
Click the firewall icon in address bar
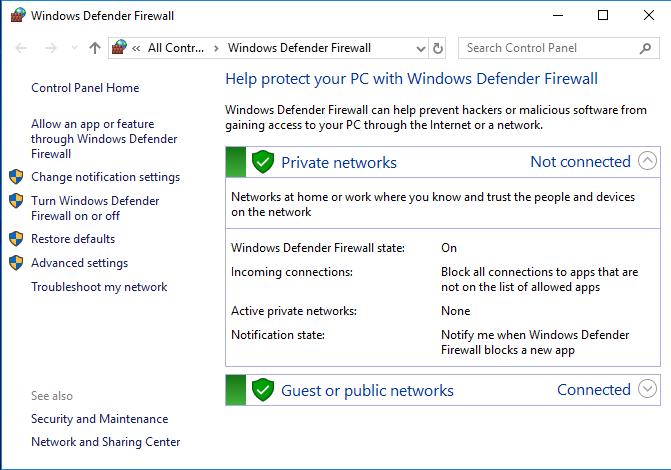point(120,48)
